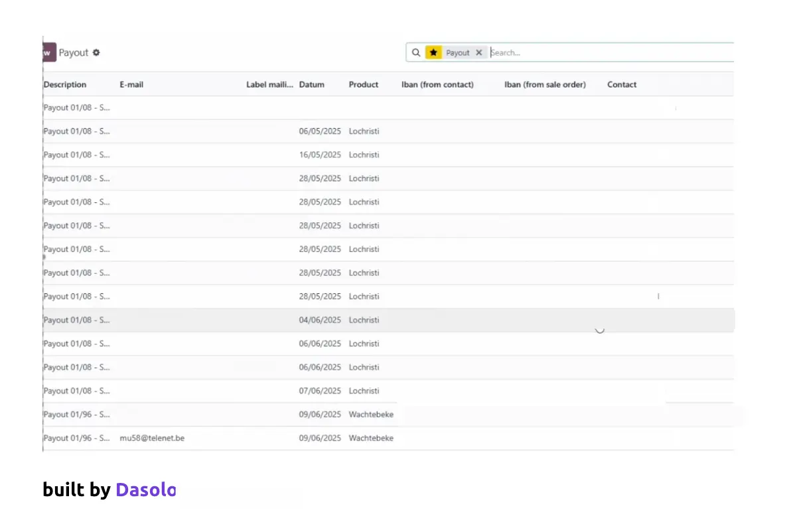This screenshot has width=787, height=532.
Task: Click the magnifier icon in search bar
Action: pos(416,52)
